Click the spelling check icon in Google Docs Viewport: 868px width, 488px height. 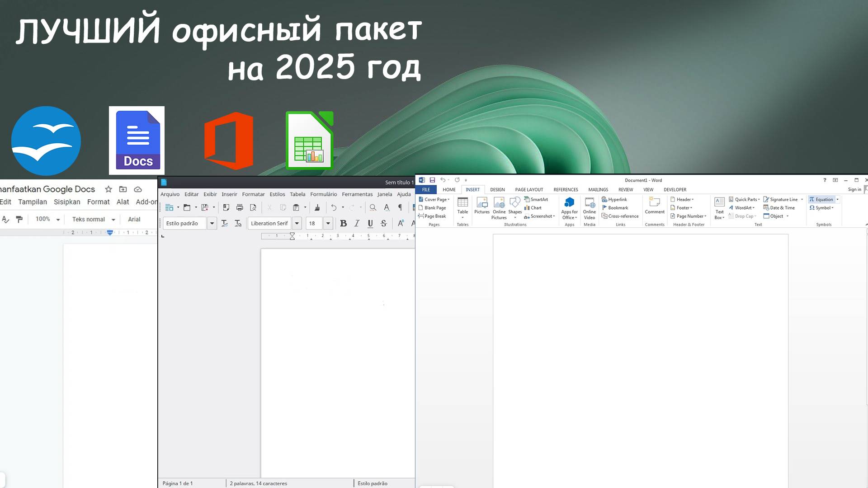pos(6,220)
